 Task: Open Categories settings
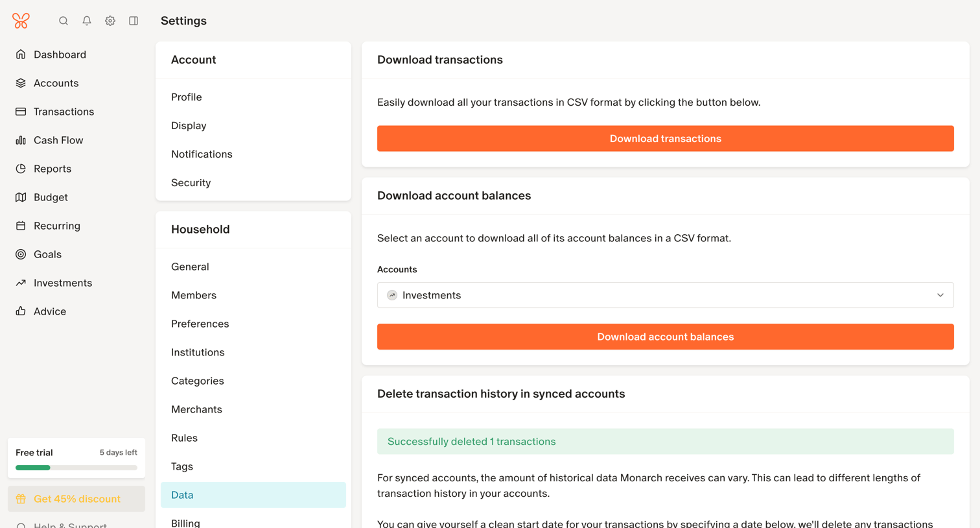click(253, 381)
